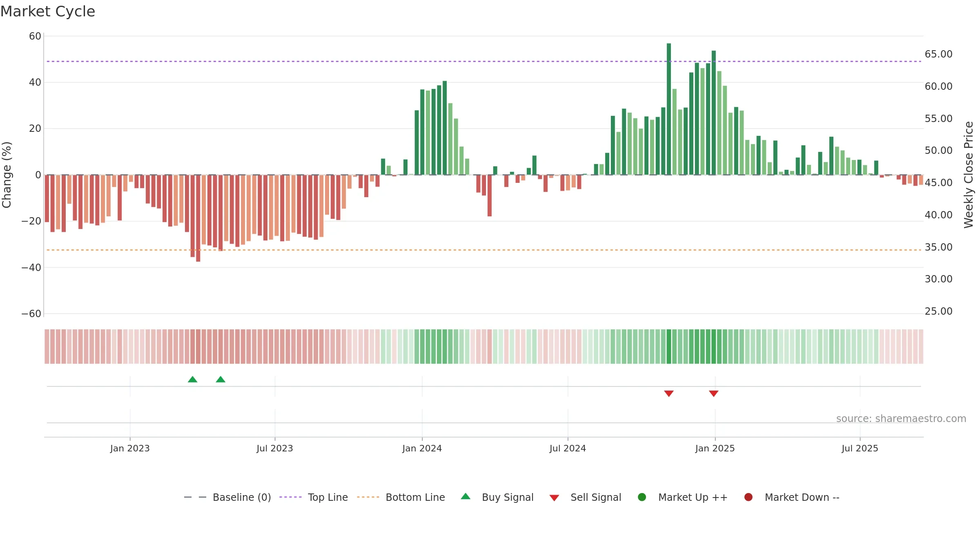Click the Market Up ++ legend label
The height and width of the screenshot is (551, 980).
click(x=693, y=497)
